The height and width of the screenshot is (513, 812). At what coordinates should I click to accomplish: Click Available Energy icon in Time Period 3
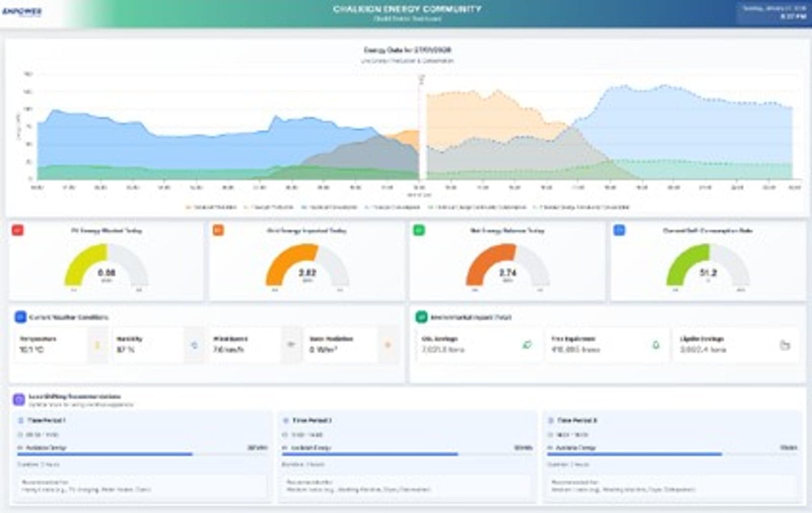point(550,448)
